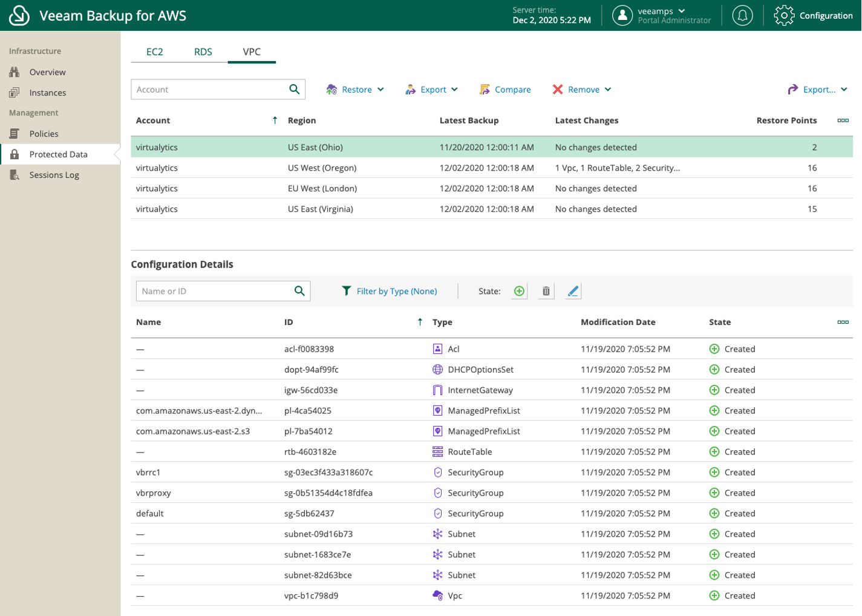This screenshot has width=862, height=616.
Task: Select the US West (Oregon) account row
Action: pyautogui.click(x=492, y=168)
